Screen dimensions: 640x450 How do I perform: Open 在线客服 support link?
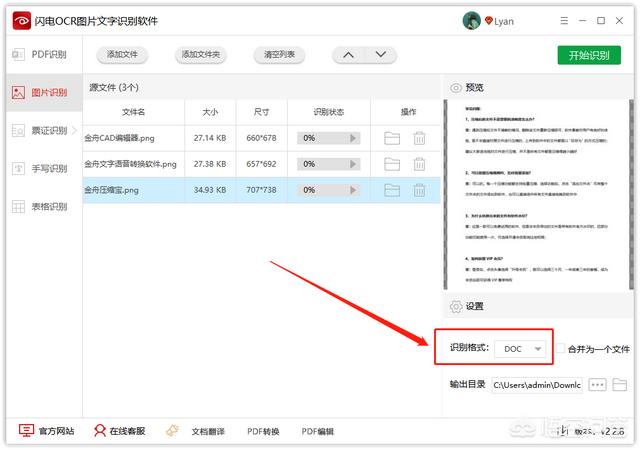(x=120, y=431)
